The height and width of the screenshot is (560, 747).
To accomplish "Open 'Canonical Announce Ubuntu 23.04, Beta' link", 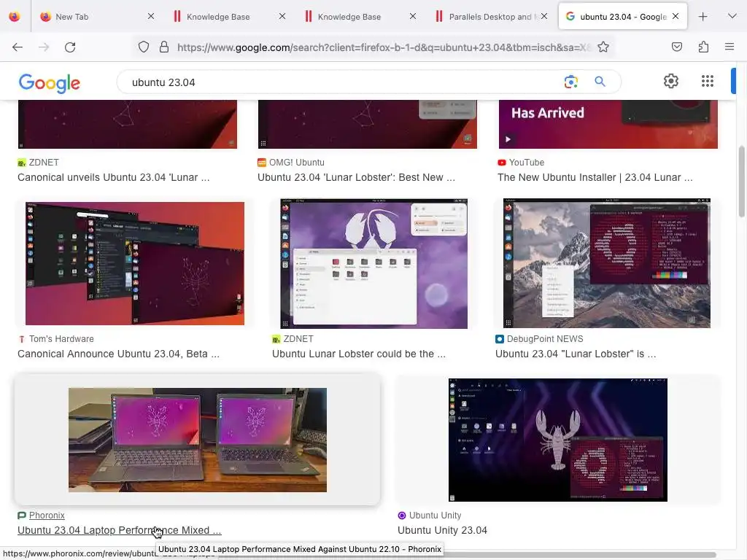I will (x=119, y=354).
